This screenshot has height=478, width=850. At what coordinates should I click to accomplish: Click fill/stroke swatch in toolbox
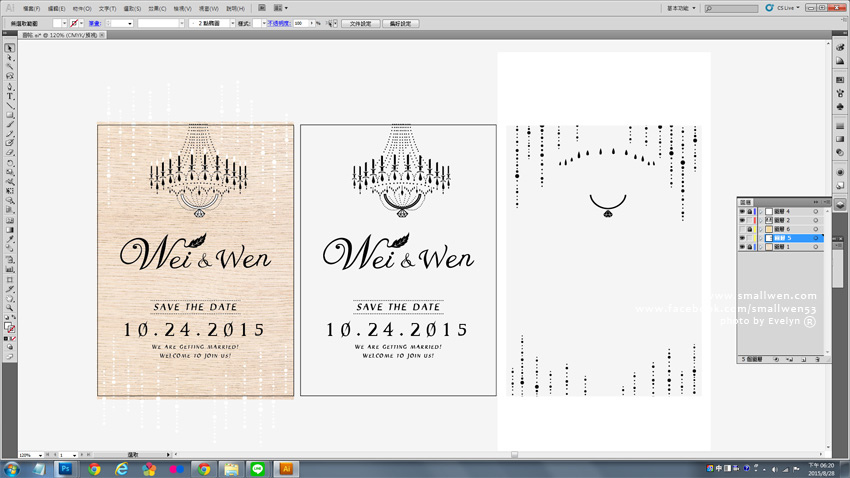point(9,327)
